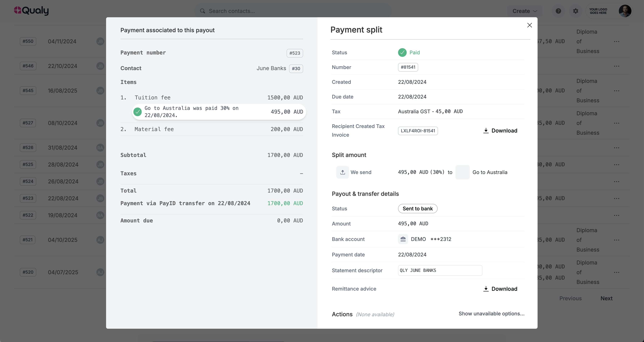Click the Sent to bank status pill
644x342 pixels.
tap(417, 209)
